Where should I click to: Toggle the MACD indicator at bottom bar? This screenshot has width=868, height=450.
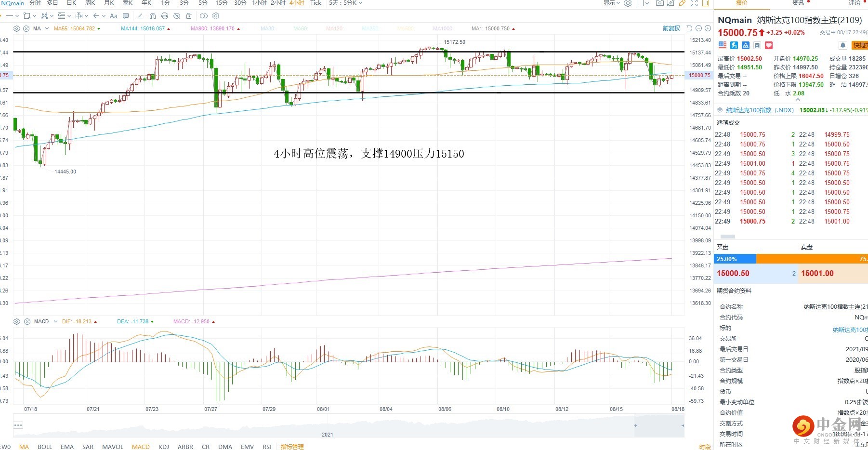pyautogui.click(x=141, y=447)
